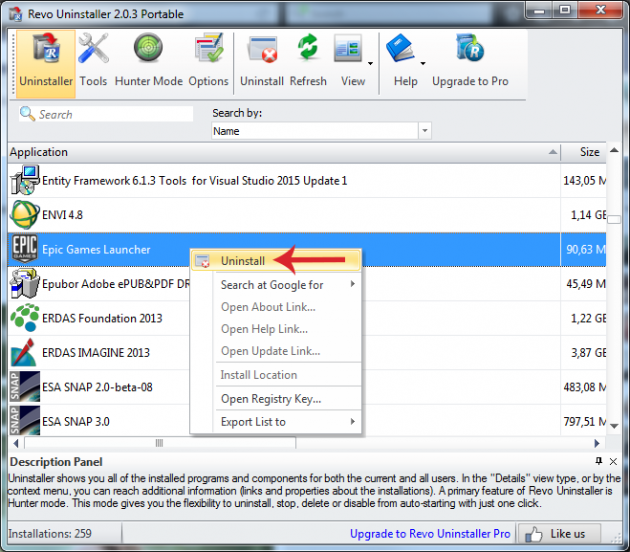Expand the Search at Google for submenu
Screen dimensions: 630x552
275,285
